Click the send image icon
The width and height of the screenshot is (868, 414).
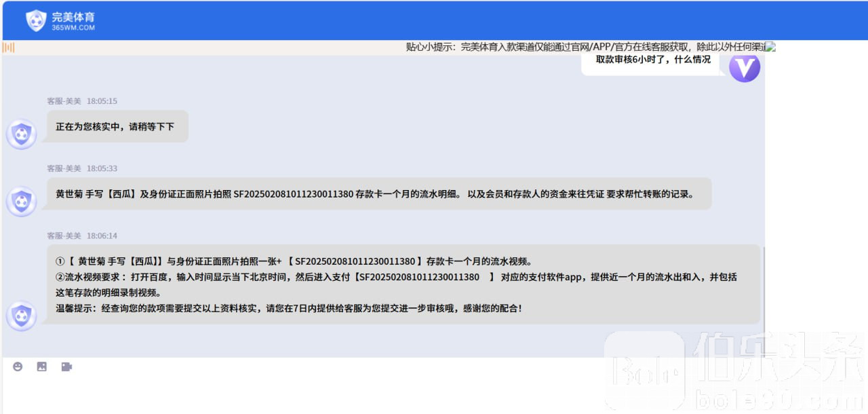[x=42, y=366]
